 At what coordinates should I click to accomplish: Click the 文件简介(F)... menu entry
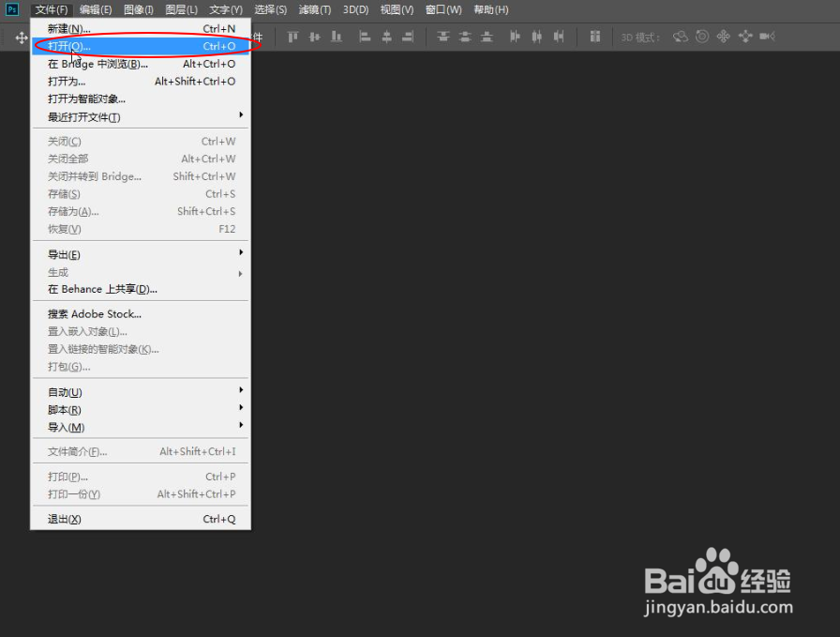(x=141, y=451)
